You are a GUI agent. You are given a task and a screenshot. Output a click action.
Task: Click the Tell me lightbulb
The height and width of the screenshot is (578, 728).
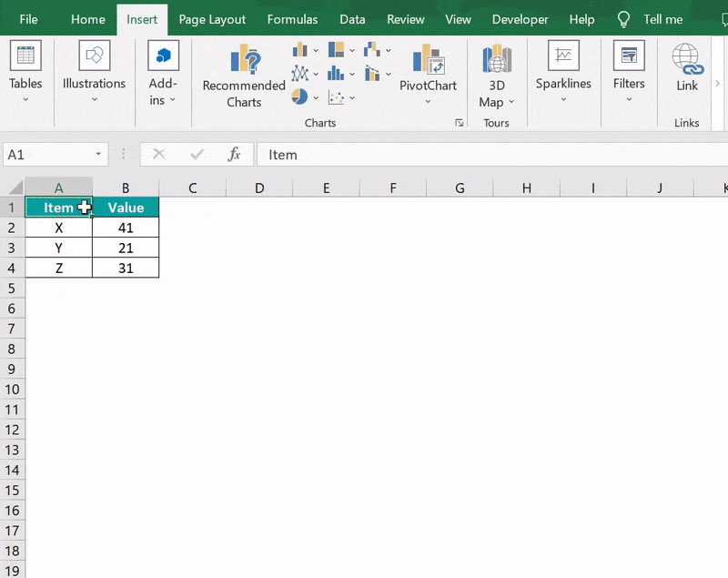(622, 18)
